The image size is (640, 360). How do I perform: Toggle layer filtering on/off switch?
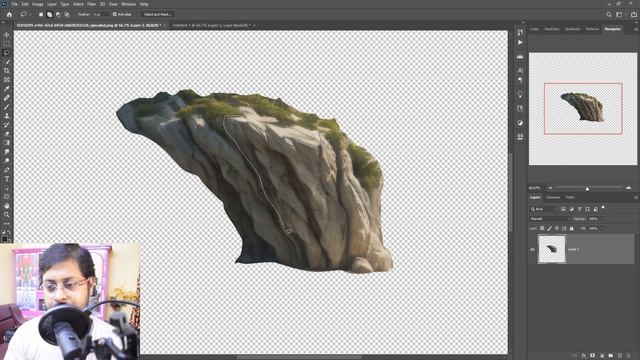(x=603, y=208)
